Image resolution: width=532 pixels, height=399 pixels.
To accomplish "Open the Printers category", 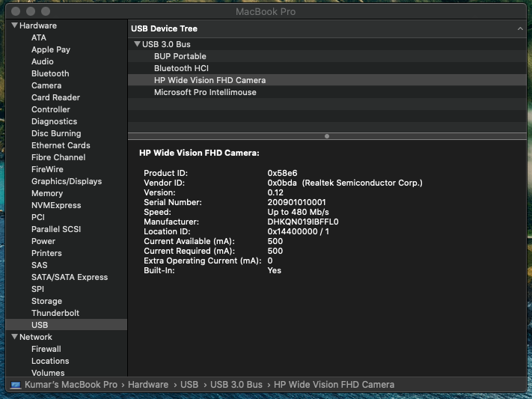I will pos(46,253).
